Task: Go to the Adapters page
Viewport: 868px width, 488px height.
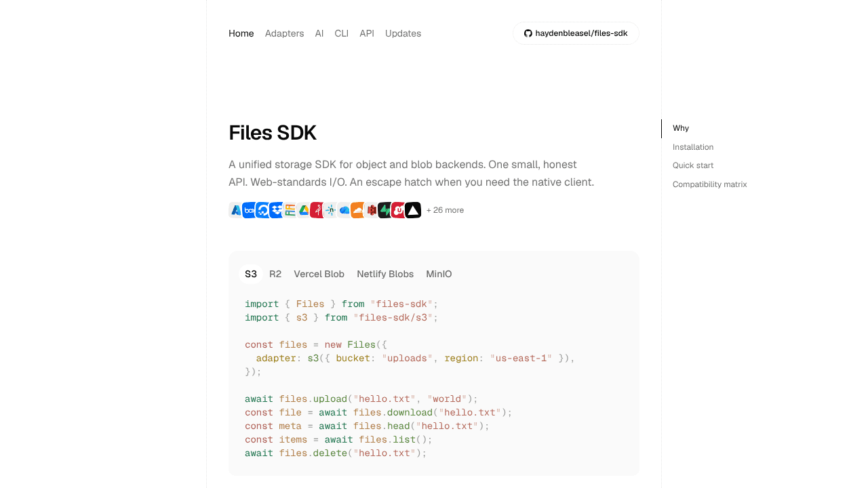Action: pos(284,33)
